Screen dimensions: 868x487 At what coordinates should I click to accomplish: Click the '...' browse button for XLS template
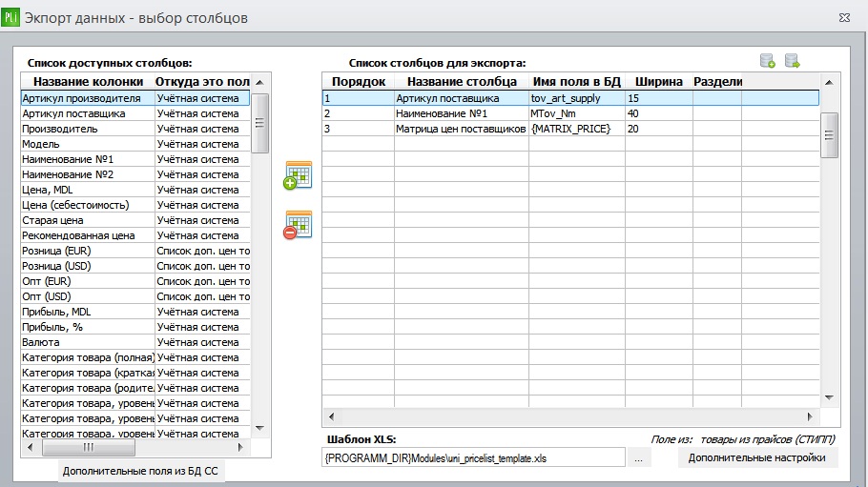[639, 458]
